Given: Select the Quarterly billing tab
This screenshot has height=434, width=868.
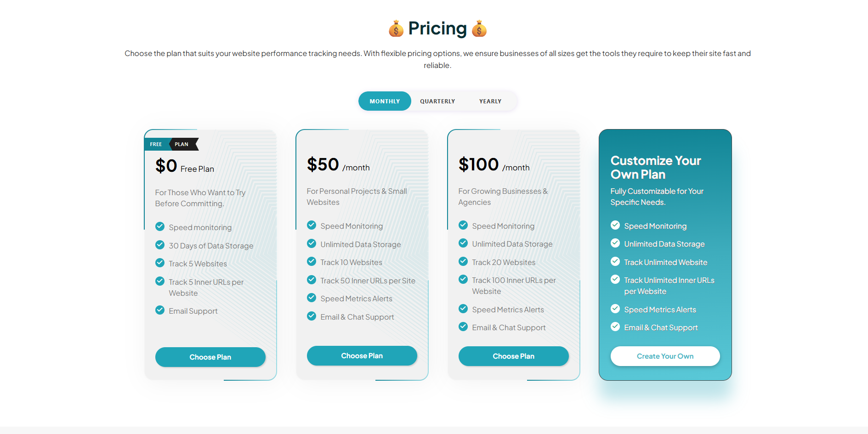Looking at the screenshot, I should [x=437, y=101].
